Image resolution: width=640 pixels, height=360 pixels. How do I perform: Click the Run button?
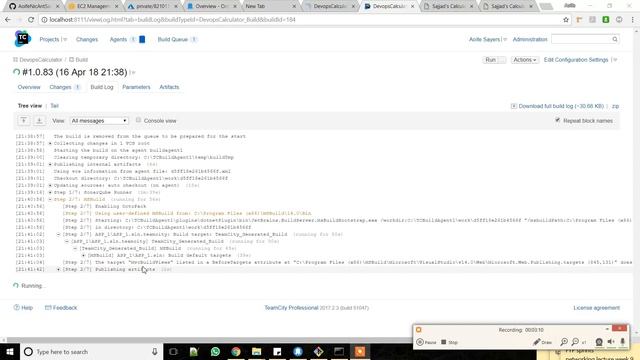pos(490,60)
